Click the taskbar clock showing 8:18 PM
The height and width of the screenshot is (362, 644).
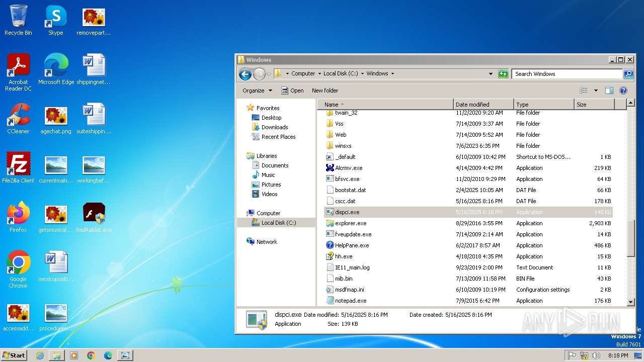[x=618, y=355]
